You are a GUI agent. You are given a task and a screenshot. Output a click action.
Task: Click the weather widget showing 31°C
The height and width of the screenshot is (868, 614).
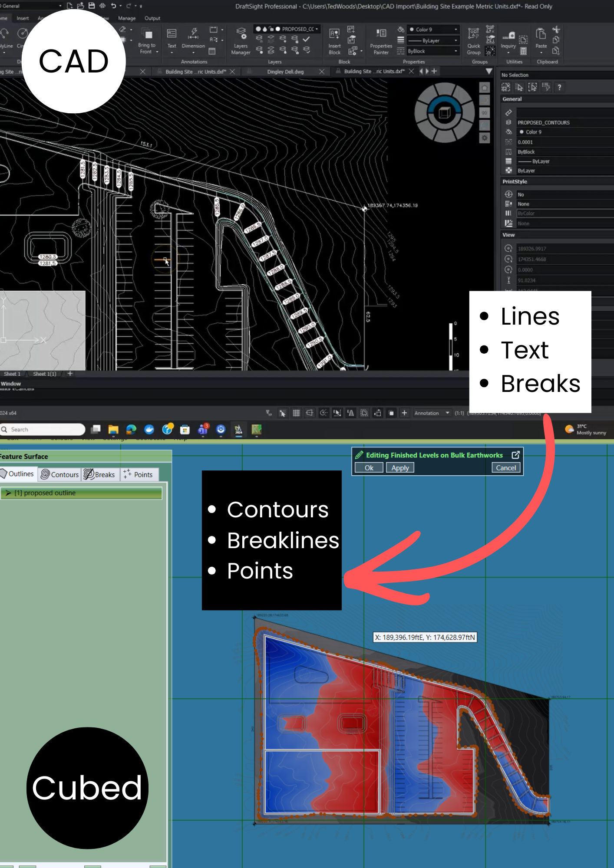click(x=585, y=430)
